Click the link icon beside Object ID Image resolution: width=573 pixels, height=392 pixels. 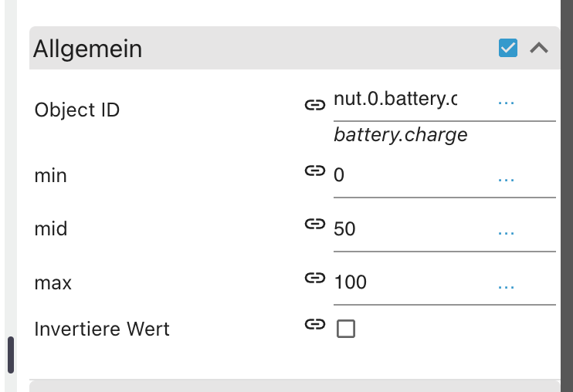pyautogui.click(x=314, y=104)
